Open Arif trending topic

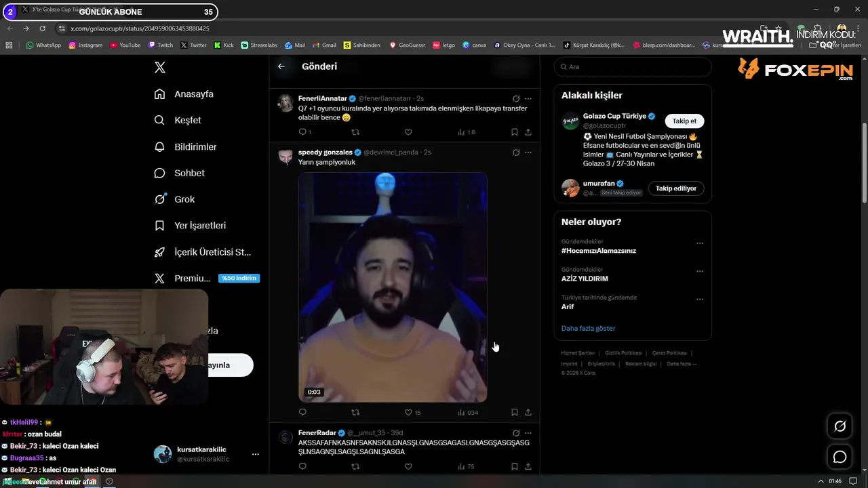tap(568, 306)
